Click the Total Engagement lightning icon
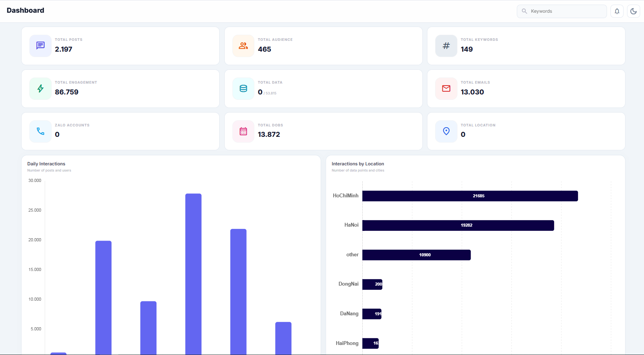The width and height of the screenshot is (644, 355). coord(40,88)
